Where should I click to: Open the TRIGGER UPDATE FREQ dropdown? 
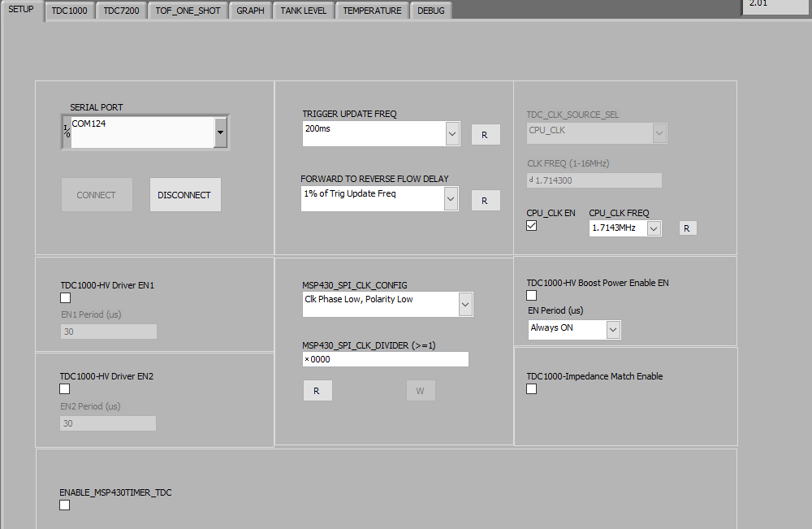(452, 134)
